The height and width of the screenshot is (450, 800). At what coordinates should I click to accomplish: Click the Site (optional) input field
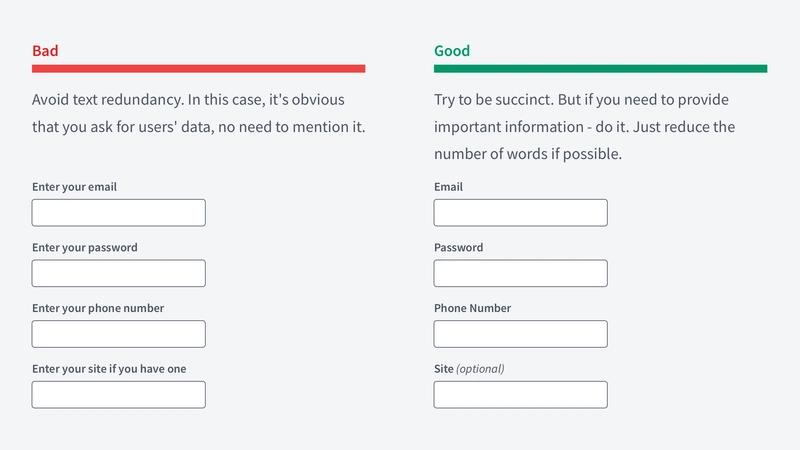pos(520,394)
